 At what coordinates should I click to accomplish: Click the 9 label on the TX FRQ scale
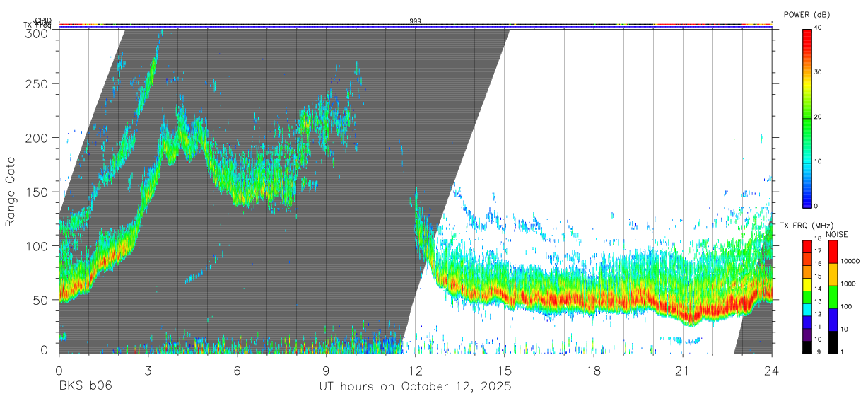[819, 352]
